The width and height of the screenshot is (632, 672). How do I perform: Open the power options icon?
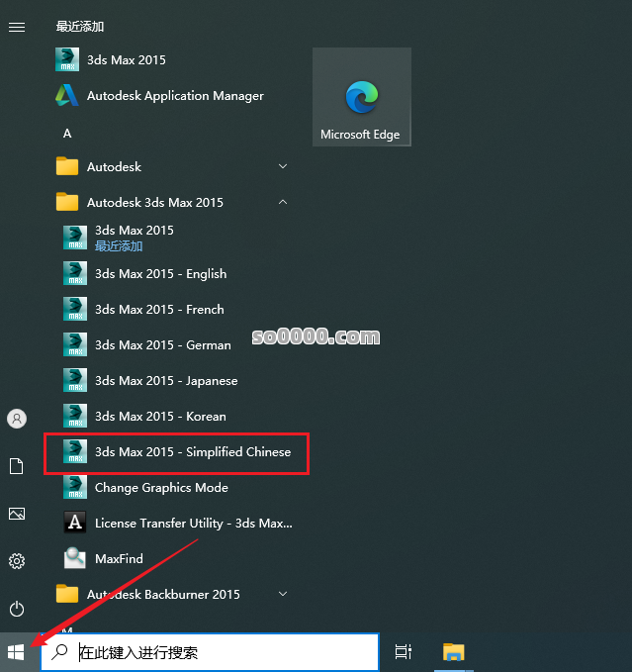click(17, 609)
